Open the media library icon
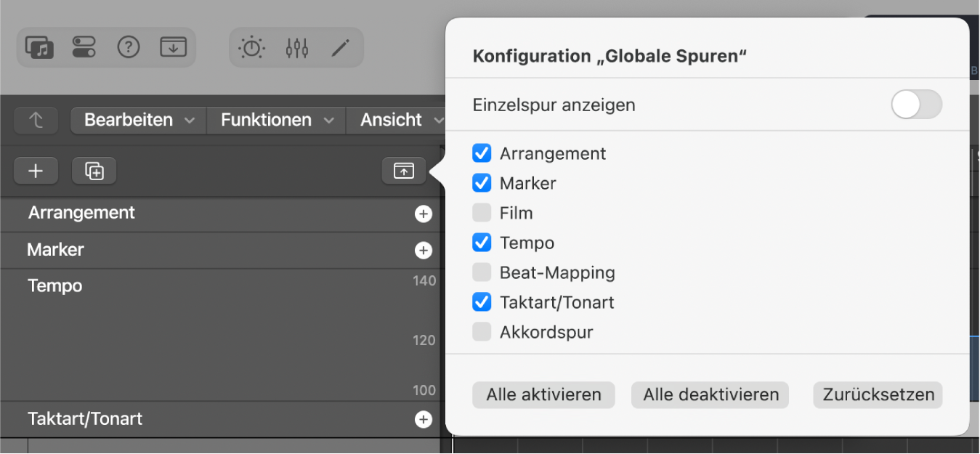Image resolution: width=980 pixels, height=454 pixels. (39, 48)
